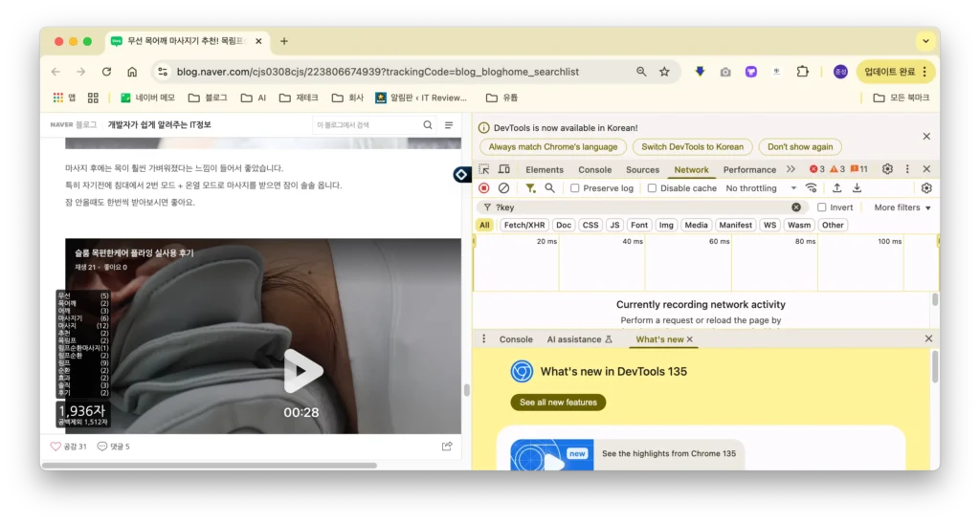Show more DevTools tabs chevron
The image size is (980, 523).
pos(791,169)
